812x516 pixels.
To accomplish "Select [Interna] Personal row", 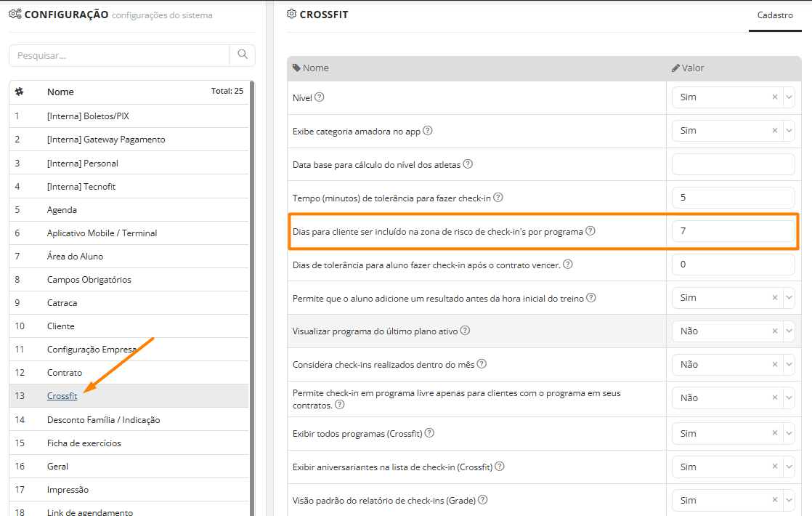I will coord(129,164).
